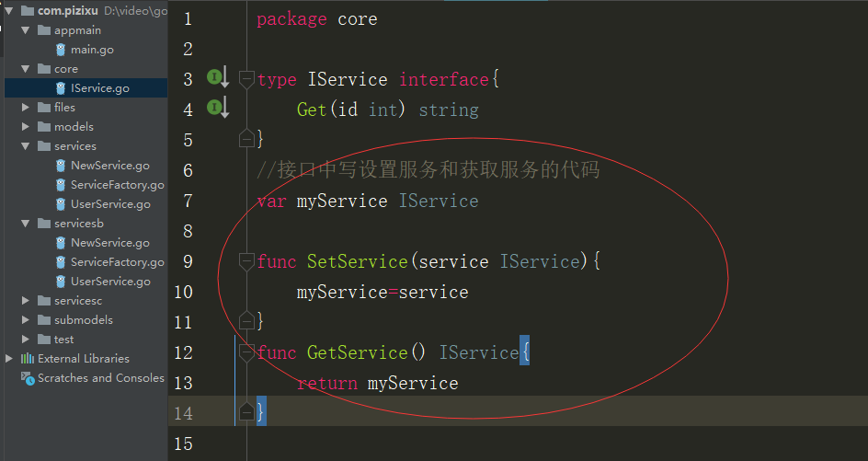Screen dimensions: 868x461
Task: Expand the models folder arrow
Action: [x=26, y=126]
